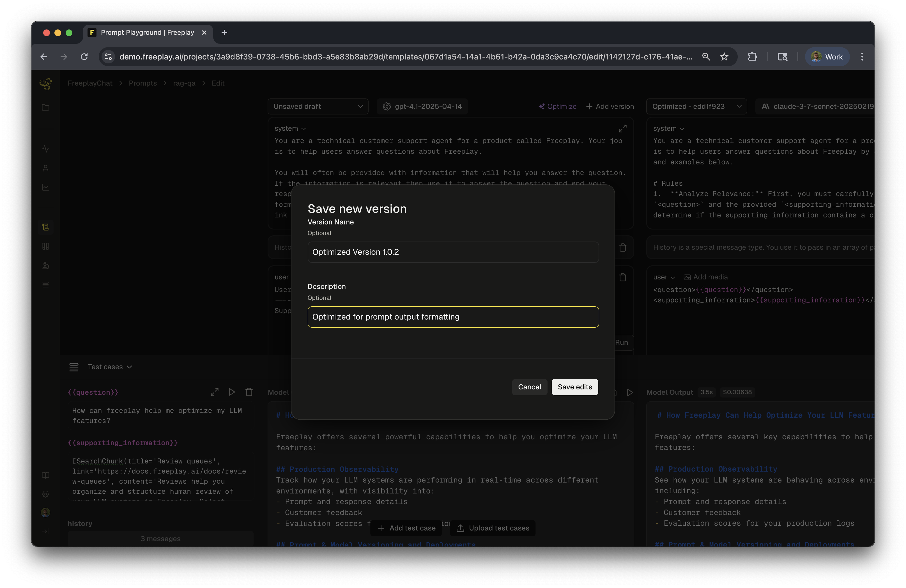
Task: Click the site info icon in address bar
Action: 109,57
